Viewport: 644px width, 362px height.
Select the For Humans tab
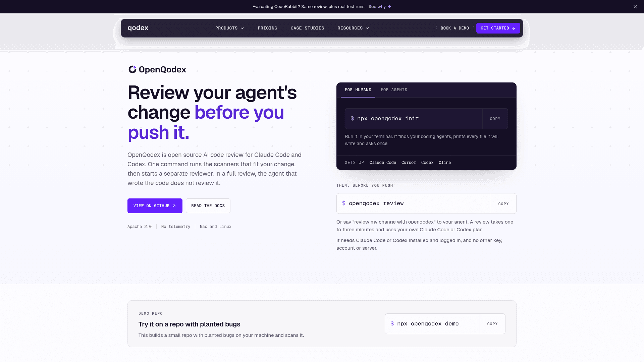coord(358,90)
